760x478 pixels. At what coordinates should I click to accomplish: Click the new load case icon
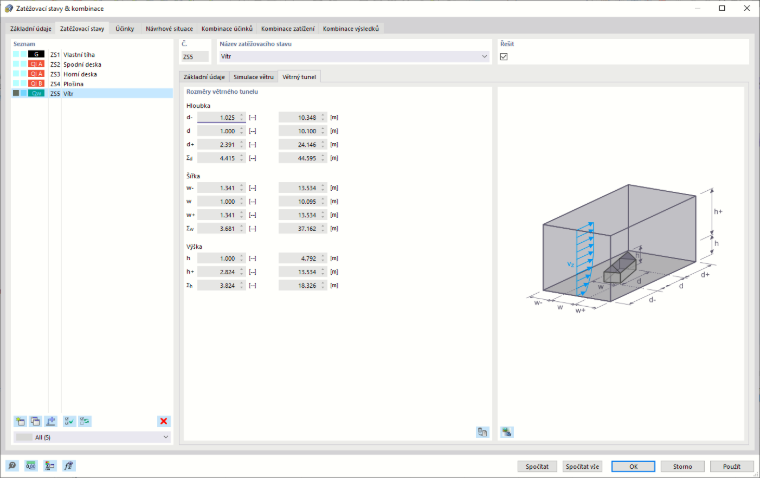coord(20,421)
